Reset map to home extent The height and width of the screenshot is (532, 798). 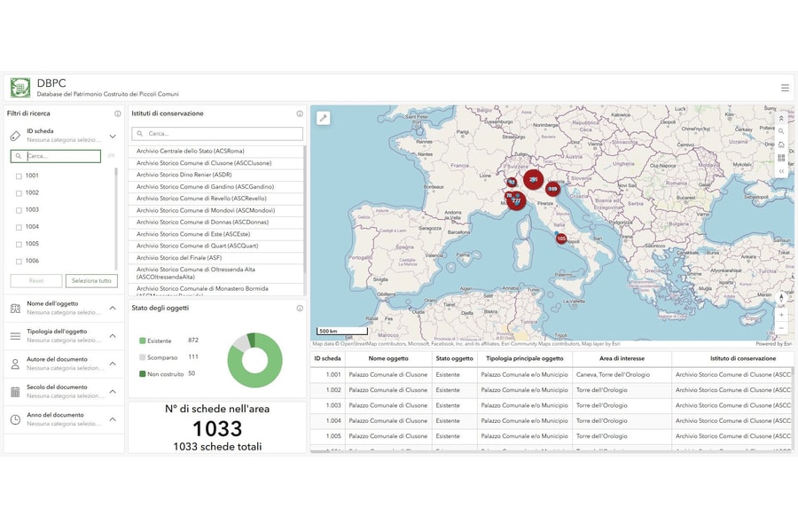point(781,145)
